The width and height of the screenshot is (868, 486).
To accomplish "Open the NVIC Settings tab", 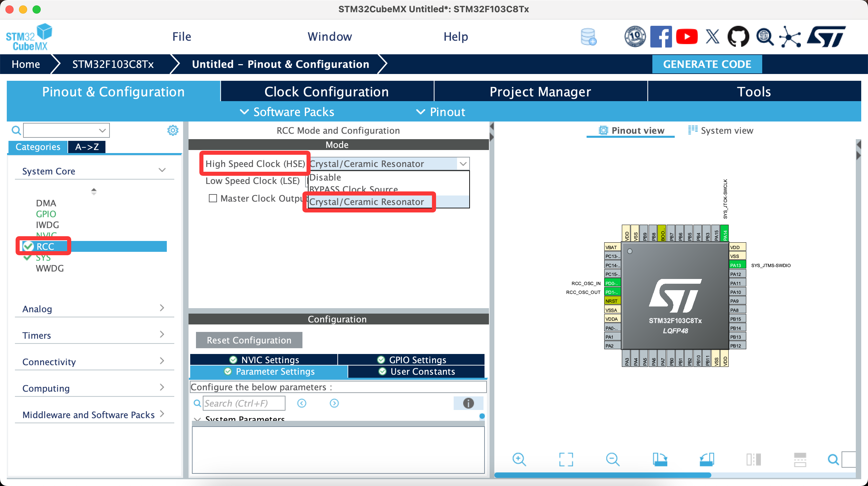I will click(x=264, y=359).
